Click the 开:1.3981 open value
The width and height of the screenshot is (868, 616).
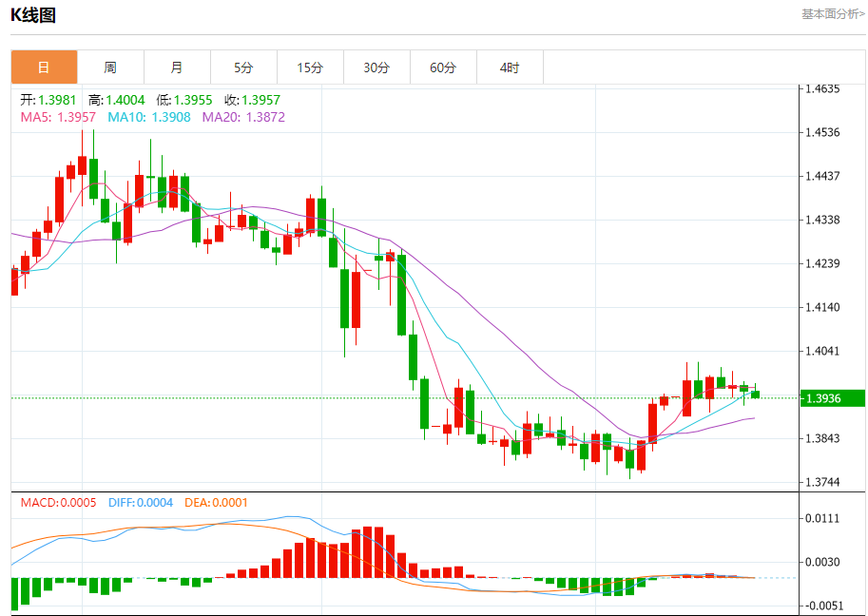[48, 100]
